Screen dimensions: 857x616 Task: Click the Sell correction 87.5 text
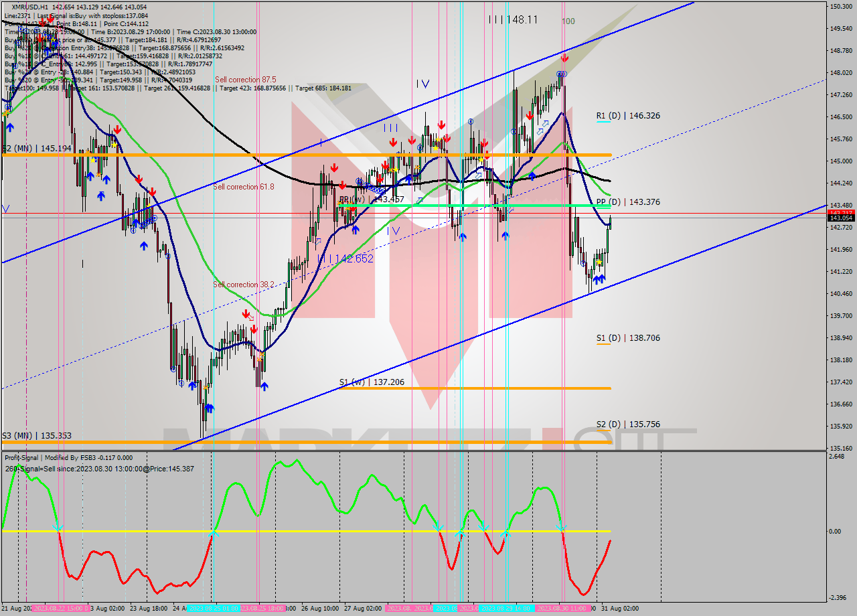coord(245,80)
